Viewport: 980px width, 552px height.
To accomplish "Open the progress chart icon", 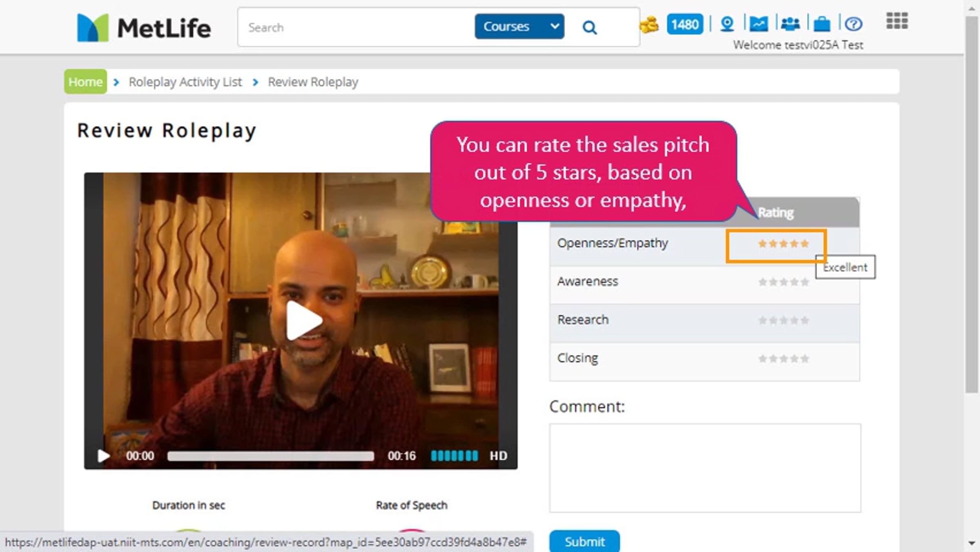I will click(758, 24).
